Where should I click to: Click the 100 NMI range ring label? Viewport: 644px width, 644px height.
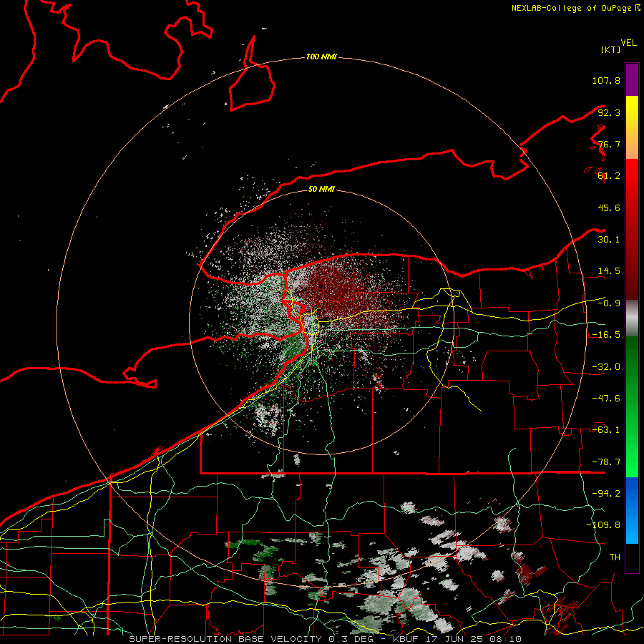point(321,57)
